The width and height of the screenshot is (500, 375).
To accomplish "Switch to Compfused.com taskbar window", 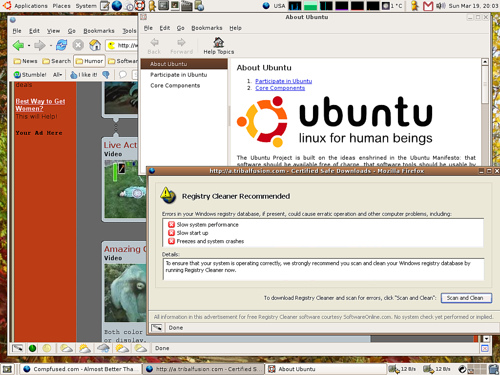I will (x=80, y=369).
